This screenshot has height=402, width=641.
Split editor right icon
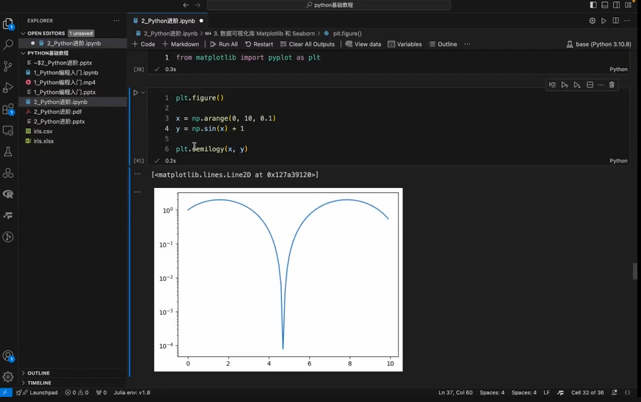(x=615, y=20)
